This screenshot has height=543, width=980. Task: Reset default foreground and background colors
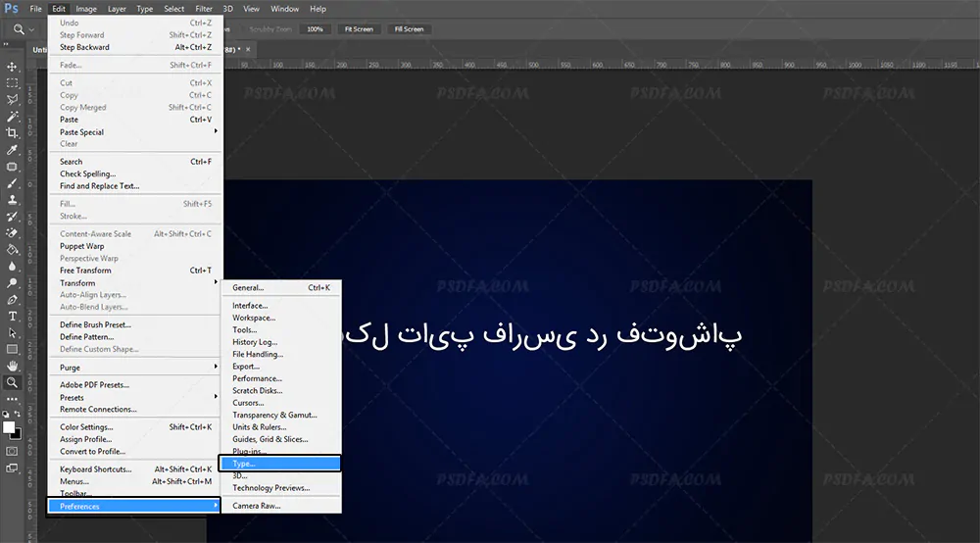(x=6, y=415)
